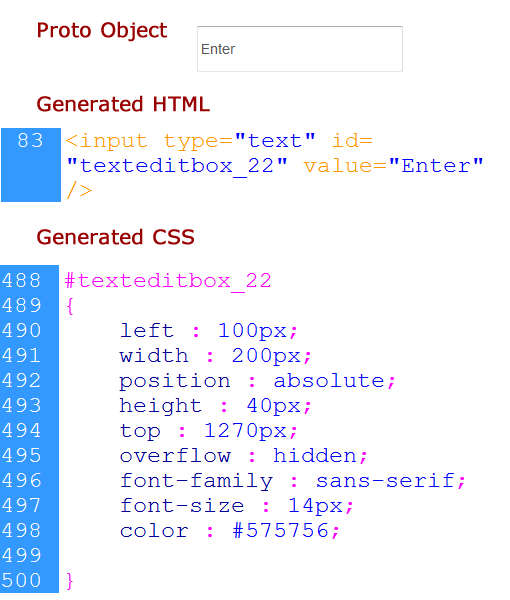
Task: Click the Proto Object text input box
Action: tap(300, 49)
